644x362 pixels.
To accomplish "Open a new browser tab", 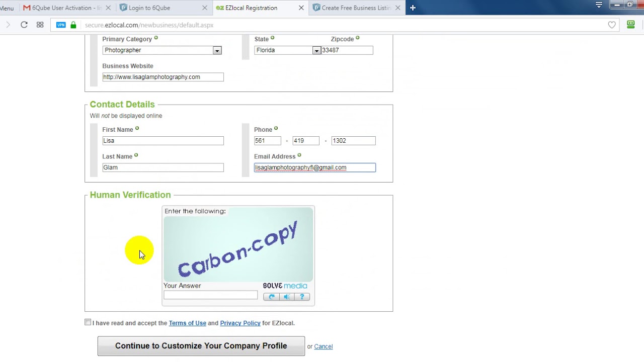I will tap(413, 8).
